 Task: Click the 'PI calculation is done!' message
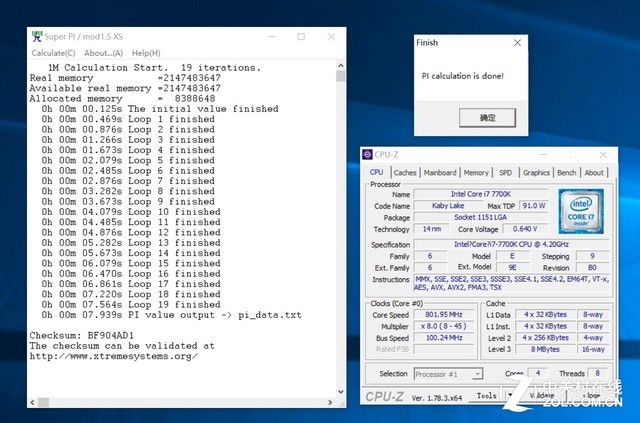point(462,76)
